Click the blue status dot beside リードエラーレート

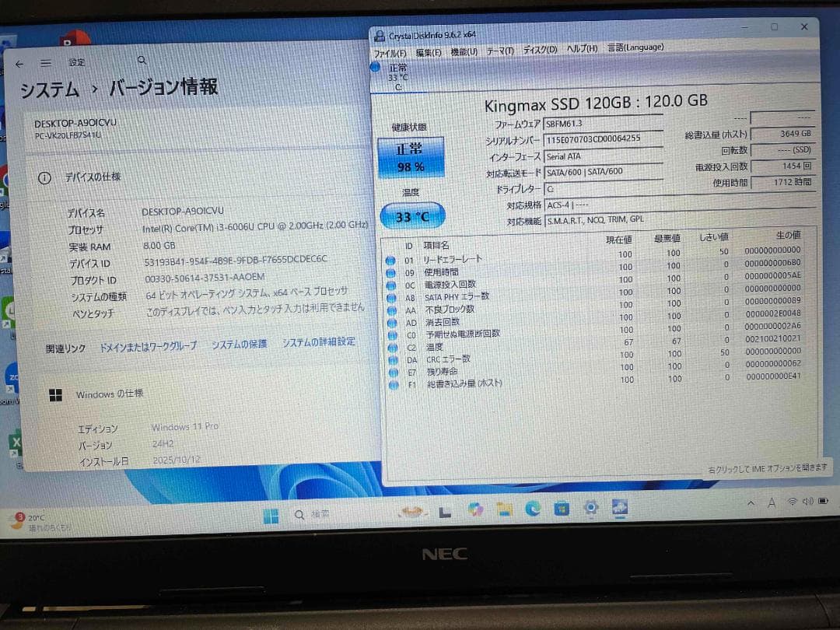390,259
